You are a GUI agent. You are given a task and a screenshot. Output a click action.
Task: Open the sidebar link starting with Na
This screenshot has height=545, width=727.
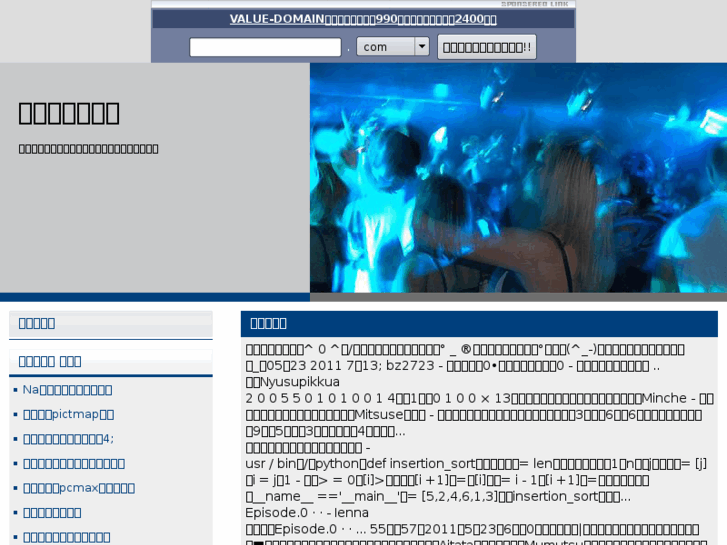pyautogui.click(x=67, y=390)
